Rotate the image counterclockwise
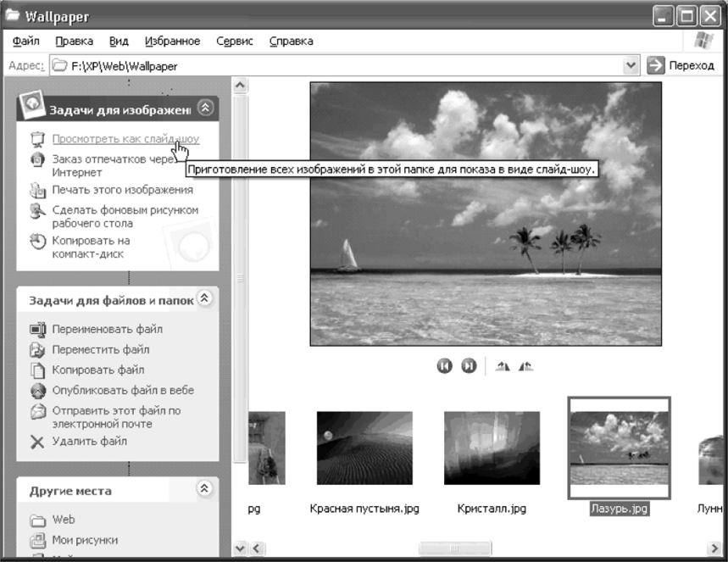The width and height of the screenshot is (728, 562). (526, 366)
